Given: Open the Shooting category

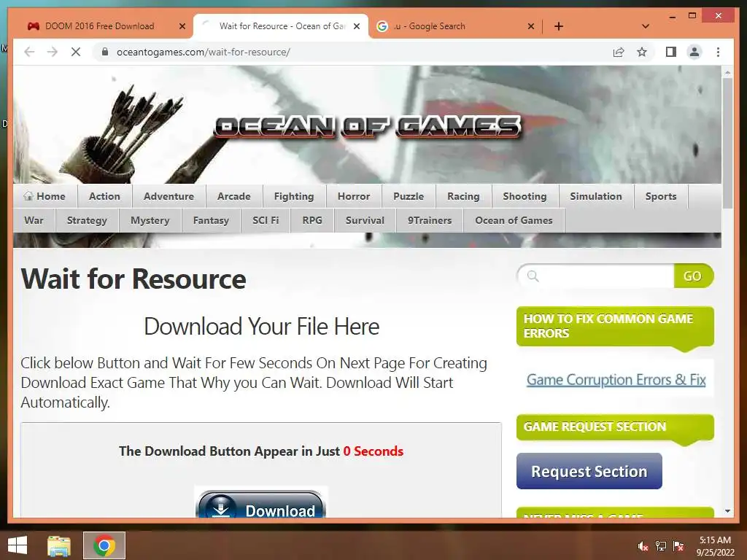Looking at the screenshot, I should tap(525, 196).
